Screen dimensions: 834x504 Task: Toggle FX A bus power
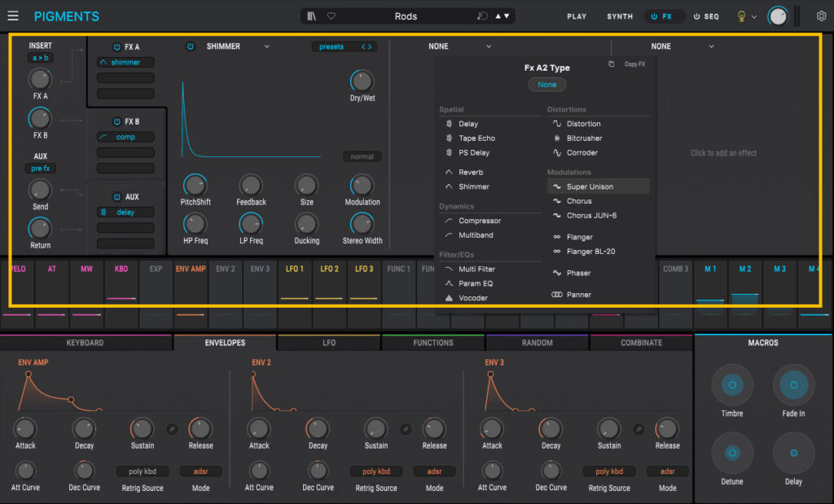(x=117, y=46)
